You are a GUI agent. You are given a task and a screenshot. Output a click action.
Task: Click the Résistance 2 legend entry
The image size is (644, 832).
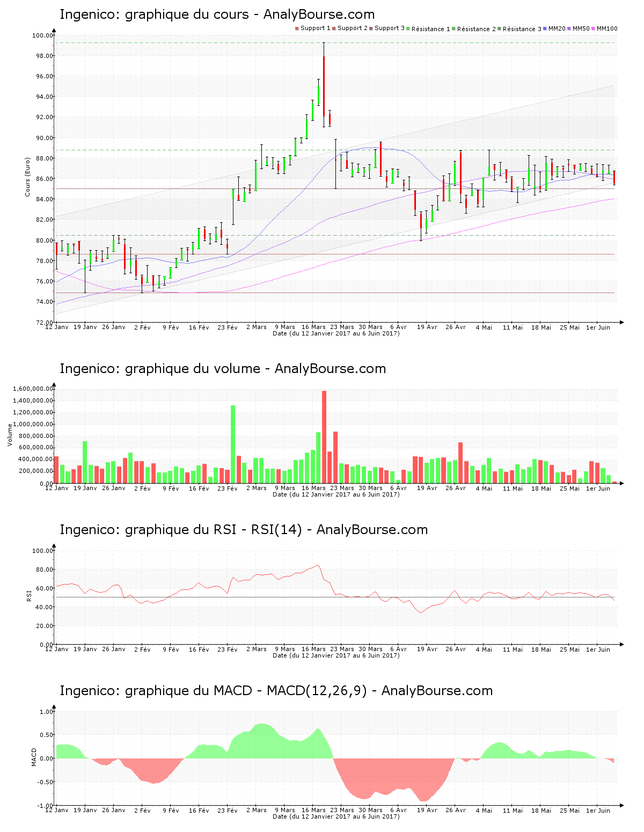tap(474, 29)
